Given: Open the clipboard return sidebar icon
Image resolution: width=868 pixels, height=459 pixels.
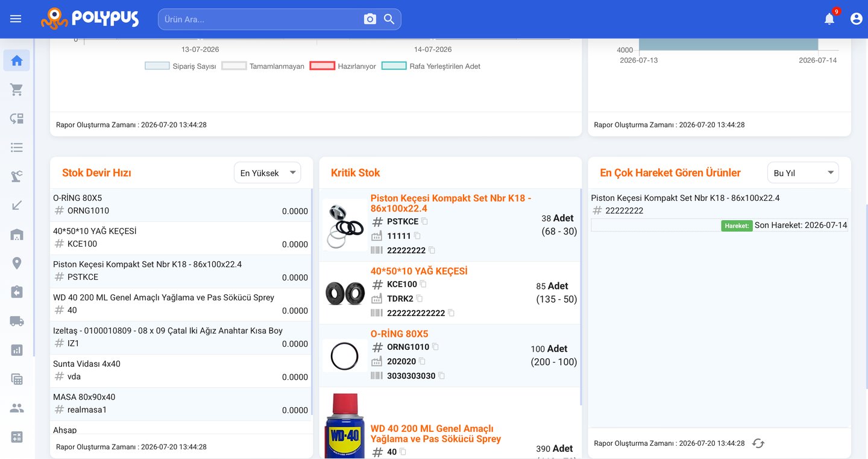Looking at the screenshot, I should 17,292.
